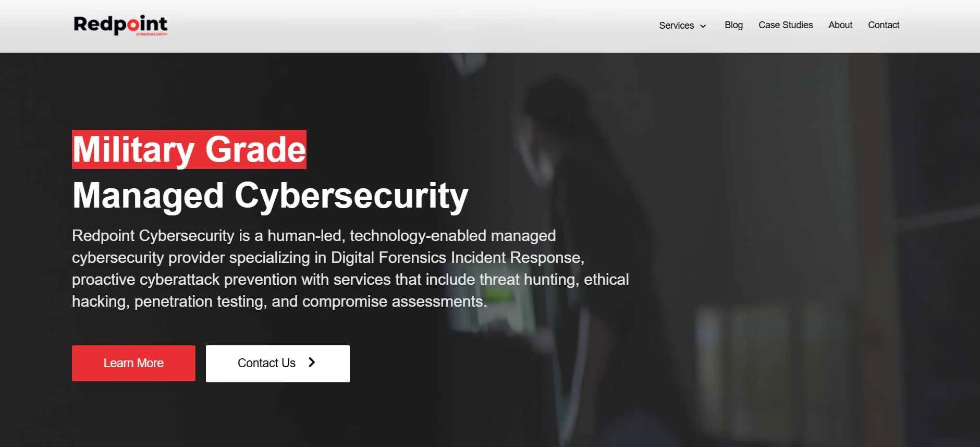
Task: Click the chevron arrow next to Services
Action: pyautogui.click(x=703, y=26)
